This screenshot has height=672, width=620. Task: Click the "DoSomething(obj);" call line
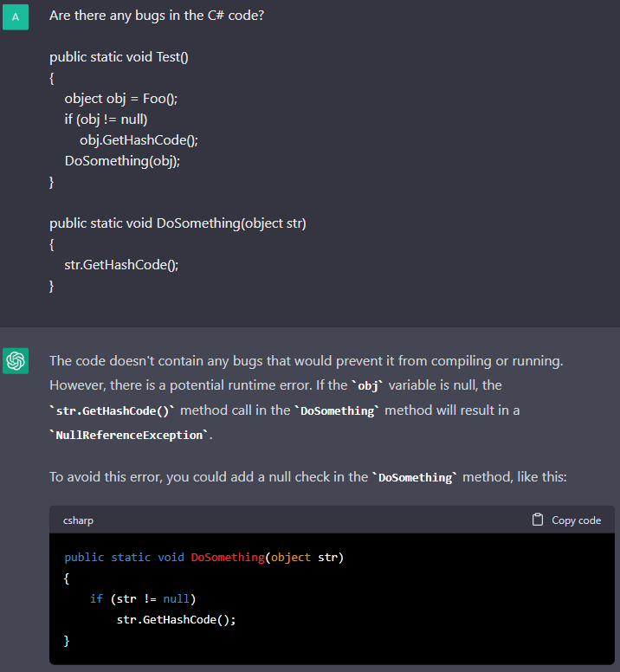tap(116, 161)
